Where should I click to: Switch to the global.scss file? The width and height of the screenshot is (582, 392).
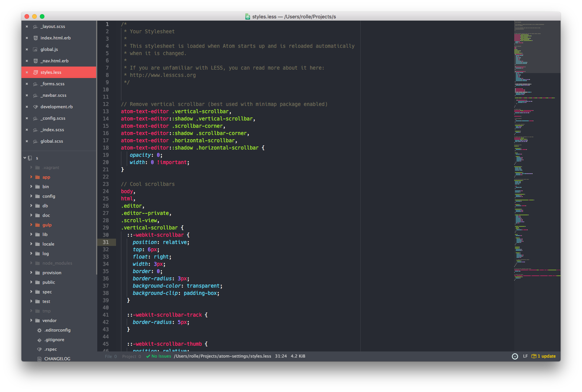pos(52,141)
